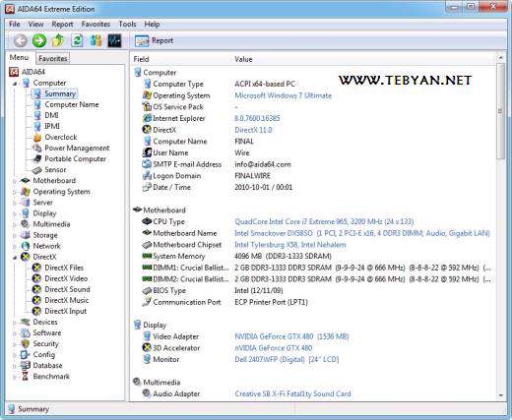Click the Multimedia speaker icon in tree

pyautogui.click(x=26, y=224)
